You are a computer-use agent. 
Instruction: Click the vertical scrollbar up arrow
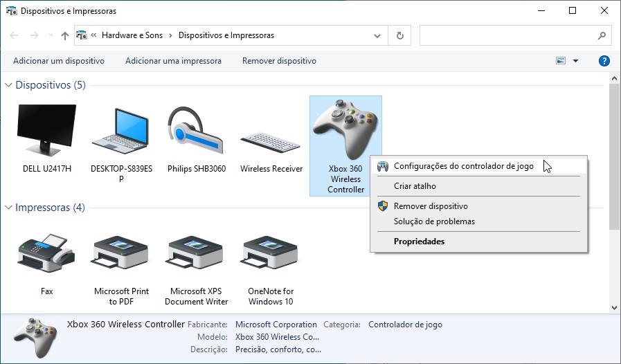[614, 78]
